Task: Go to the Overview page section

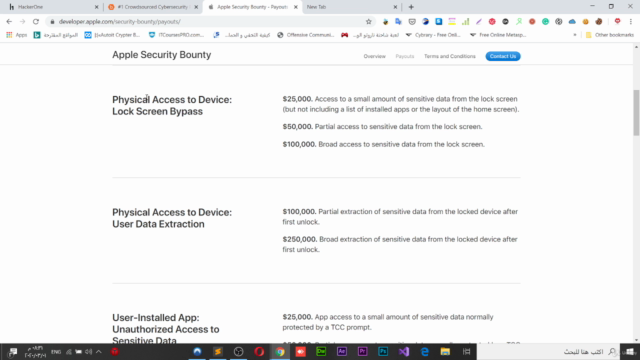Action: tap(374, 56)
